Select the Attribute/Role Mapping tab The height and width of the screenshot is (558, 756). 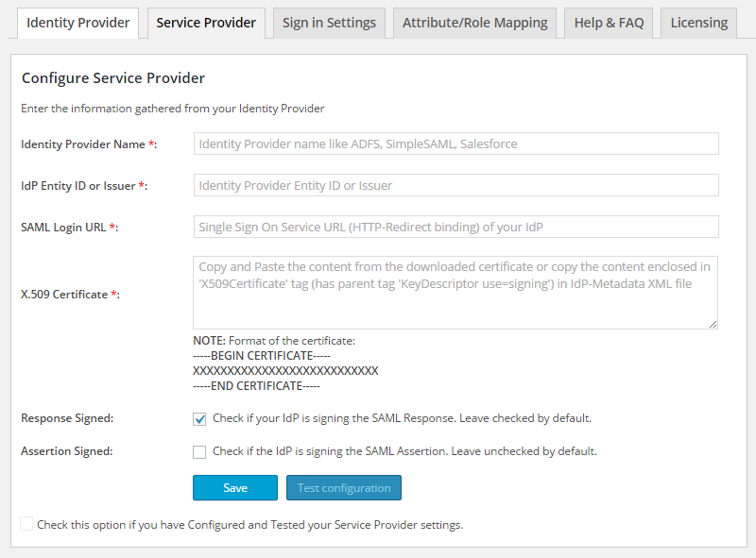point(473,23)
